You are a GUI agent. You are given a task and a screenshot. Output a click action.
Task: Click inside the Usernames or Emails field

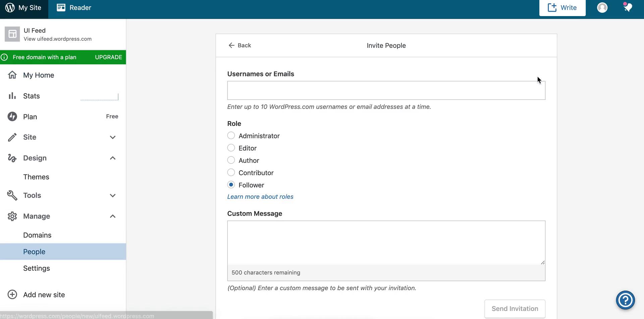[386, 90]
